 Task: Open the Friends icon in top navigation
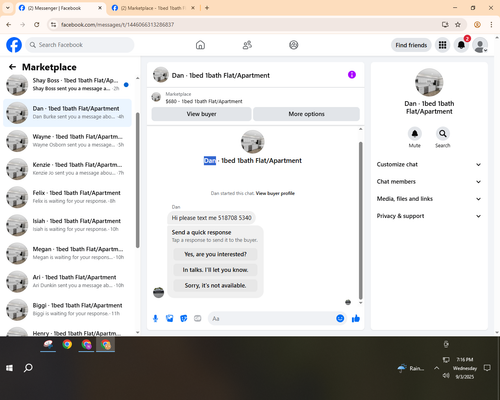247,45
